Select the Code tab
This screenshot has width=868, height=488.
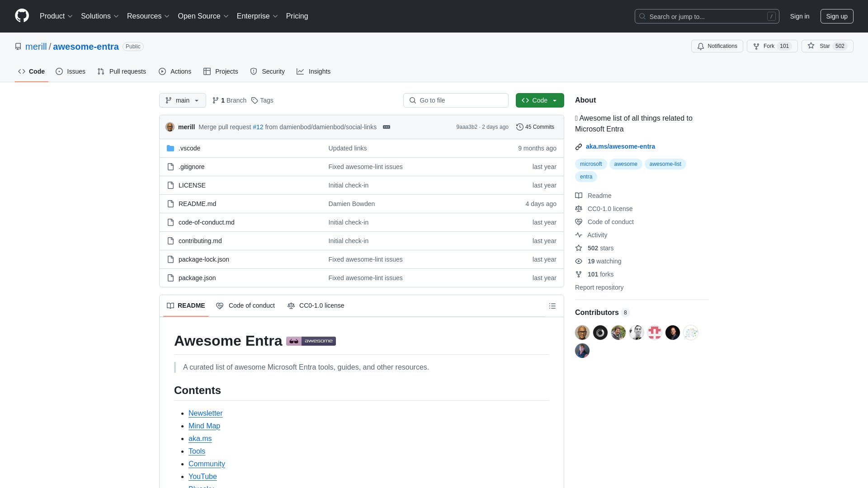coord(32,71)
